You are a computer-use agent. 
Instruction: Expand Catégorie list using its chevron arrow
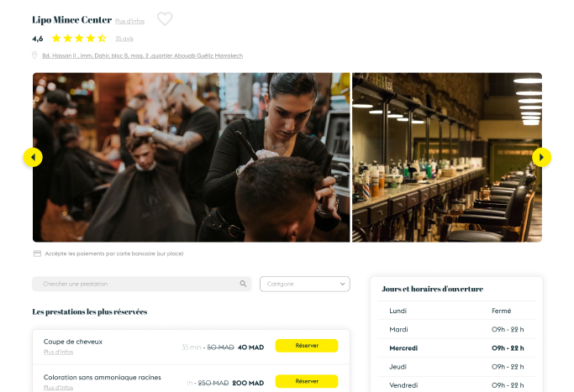tap(342, 284)
